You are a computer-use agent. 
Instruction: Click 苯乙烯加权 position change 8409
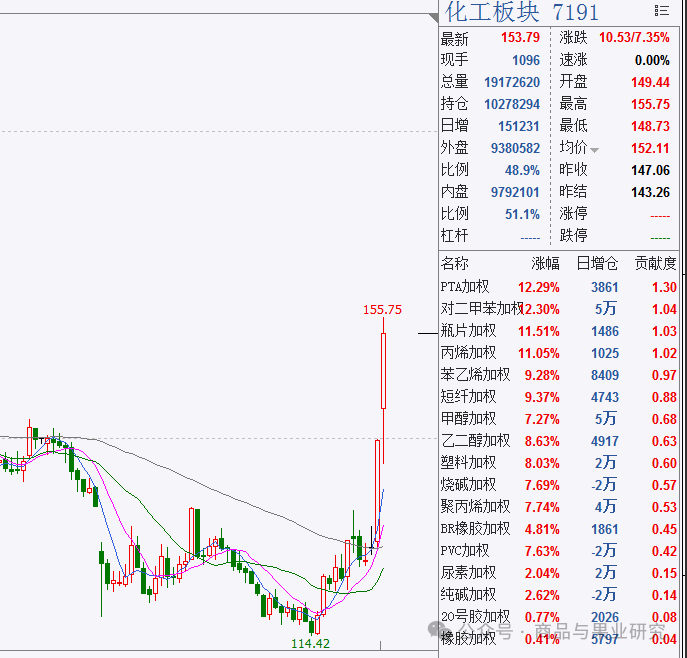tap(605, 375)
